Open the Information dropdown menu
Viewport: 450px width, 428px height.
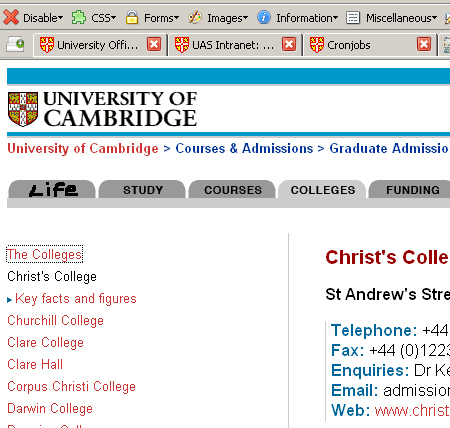[307, 18]
